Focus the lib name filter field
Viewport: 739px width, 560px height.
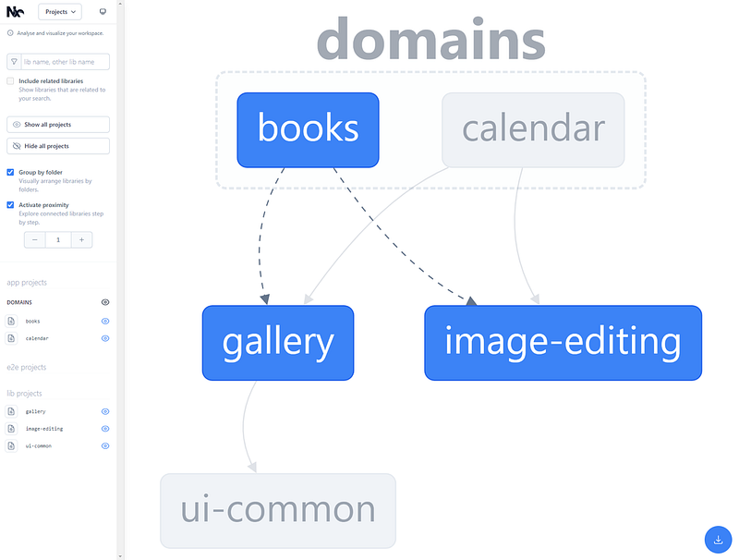[x=65, y=62]
